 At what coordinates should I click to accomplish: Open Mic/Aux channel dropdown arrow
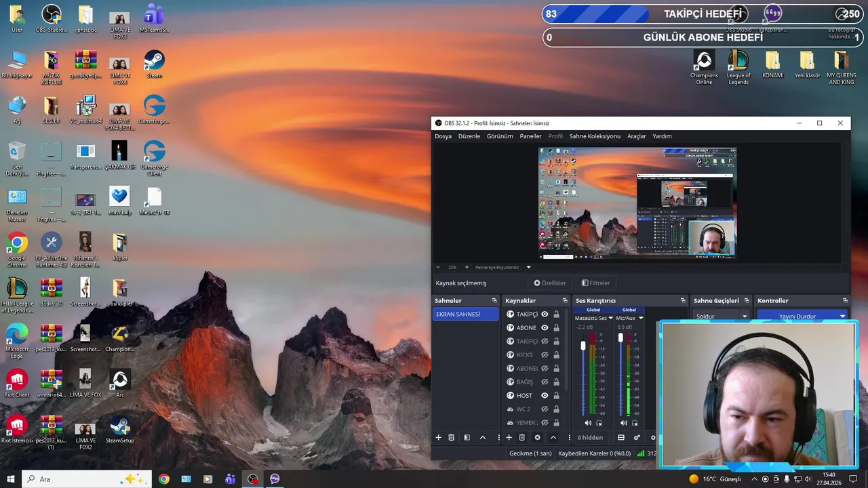[641, 318]
